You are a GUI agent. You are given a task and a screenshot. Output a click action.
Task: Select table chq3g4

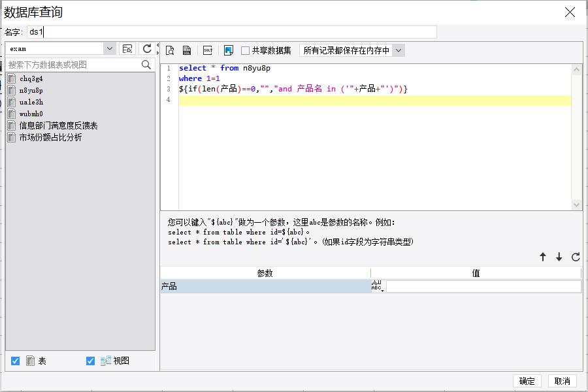pos(31,79)
